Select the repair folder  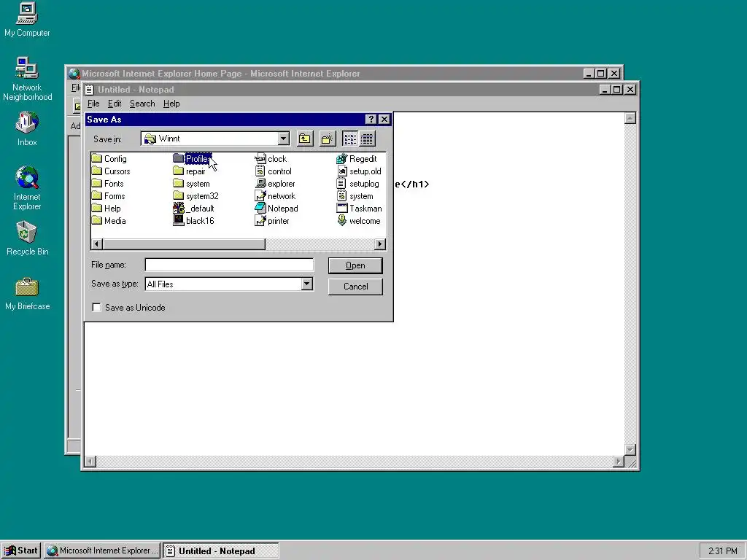pos(189,171)
